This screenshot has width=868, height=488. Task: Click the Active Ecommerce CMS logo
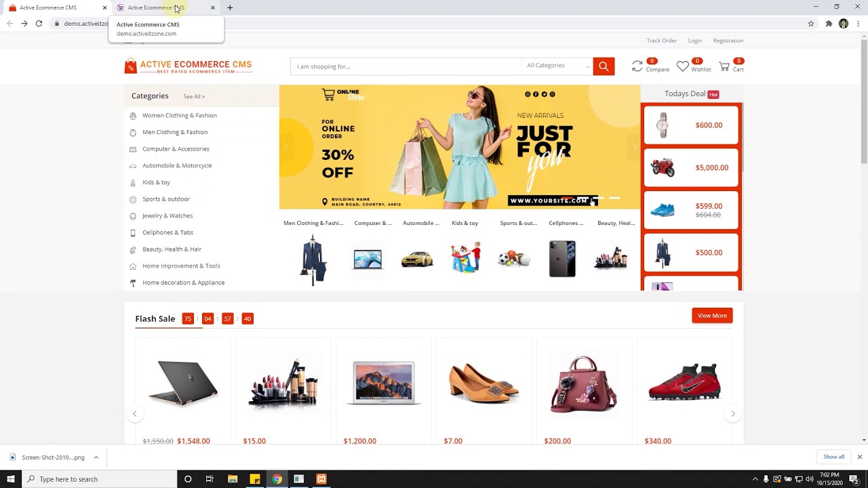pyautogui.click(x=188, y=66)
